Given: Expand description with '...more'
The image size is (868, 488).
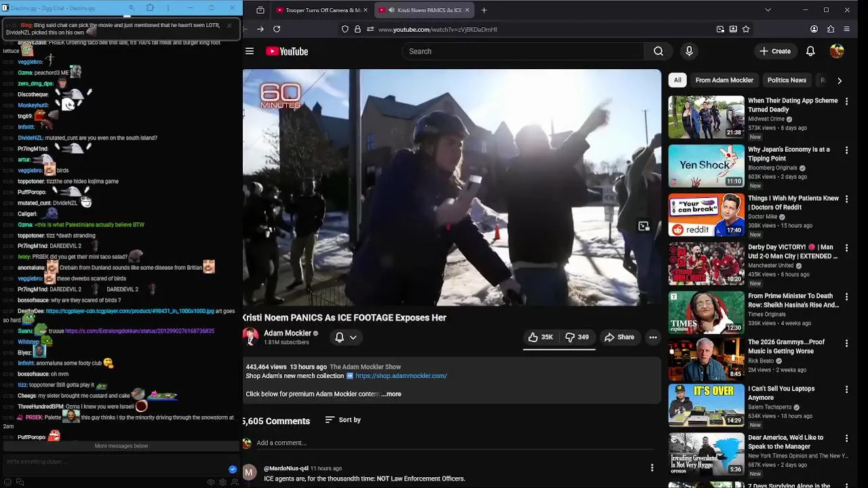Looking at the screenshot, I should (391, 394).
